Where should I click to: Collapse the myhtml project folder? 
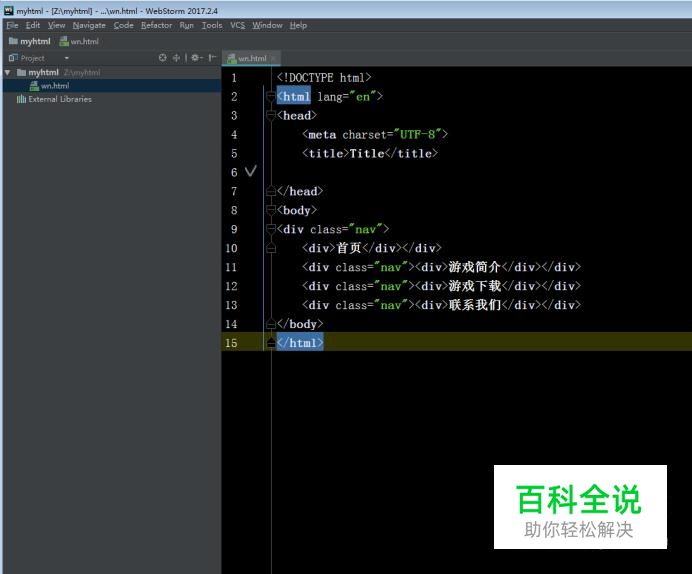point(8,72)
